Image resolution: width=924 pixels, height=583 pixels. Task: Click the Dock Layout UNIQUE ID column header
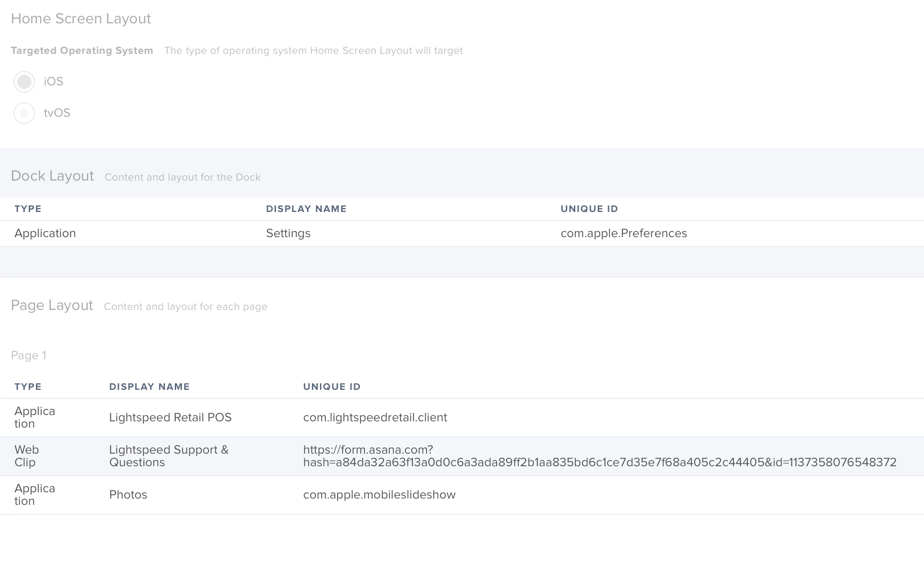pos(589,209)
